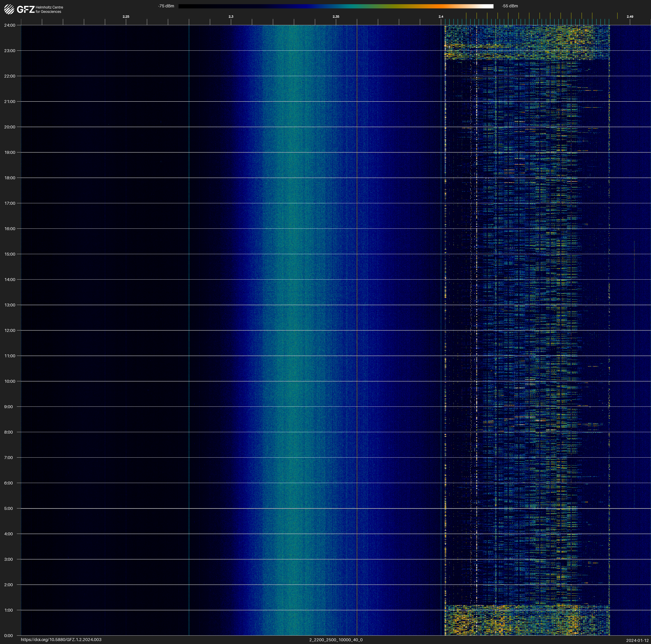Click the -75 dBm scale label
Viewport: 651px width, 644px height.
tap(166, 6)
